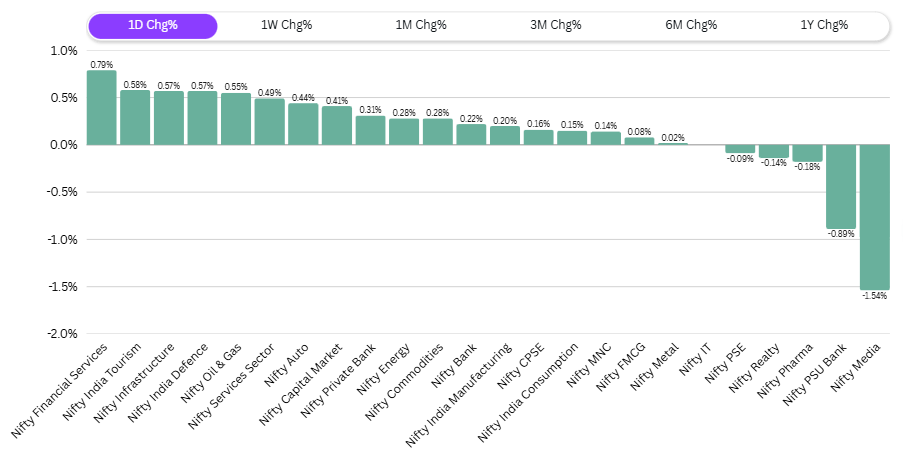
Task: Select the Nifty Infrastructure bar
Action: [169, 118]
